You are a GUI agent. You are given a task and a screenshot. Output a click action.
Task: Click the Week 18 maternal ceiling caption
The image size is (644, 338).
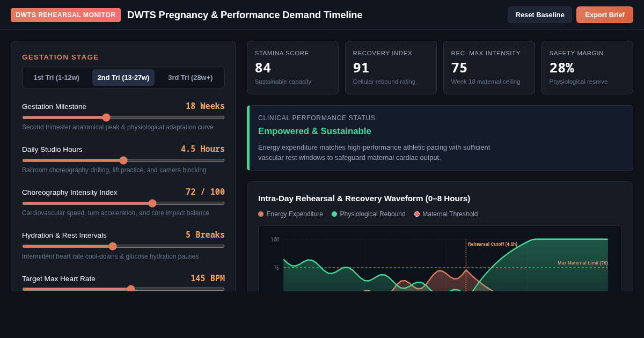(x=486, y=82)
